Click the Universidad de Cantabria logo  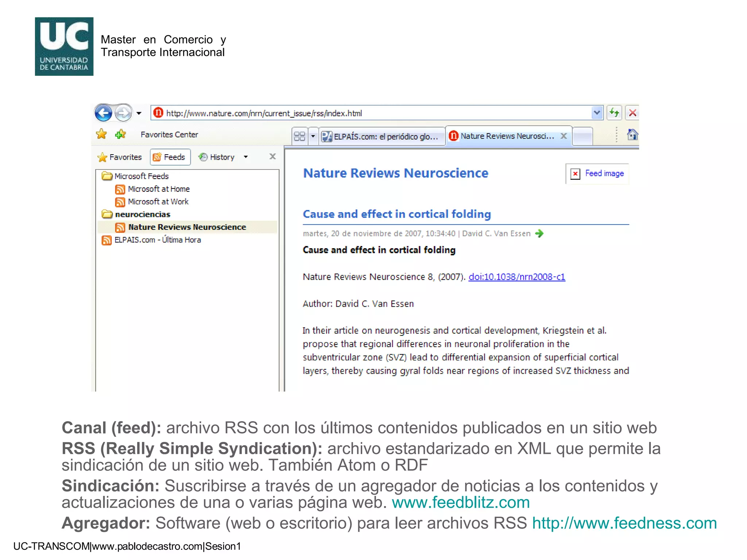64,47
